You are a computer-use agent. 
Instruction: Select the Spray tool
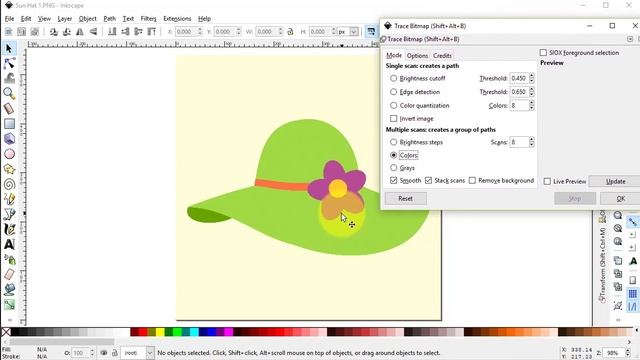pos(9,259)
